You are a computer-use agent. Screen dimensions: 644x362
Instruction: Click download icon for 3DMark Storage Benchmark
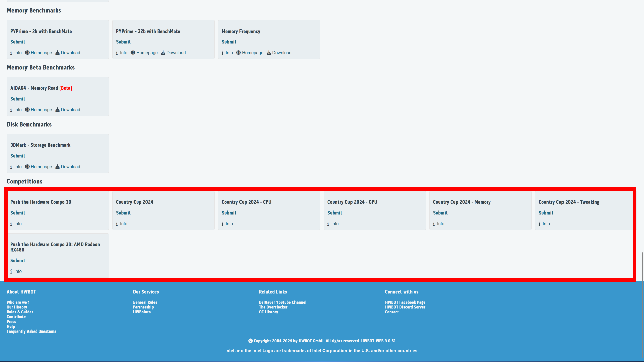(57, 167)
